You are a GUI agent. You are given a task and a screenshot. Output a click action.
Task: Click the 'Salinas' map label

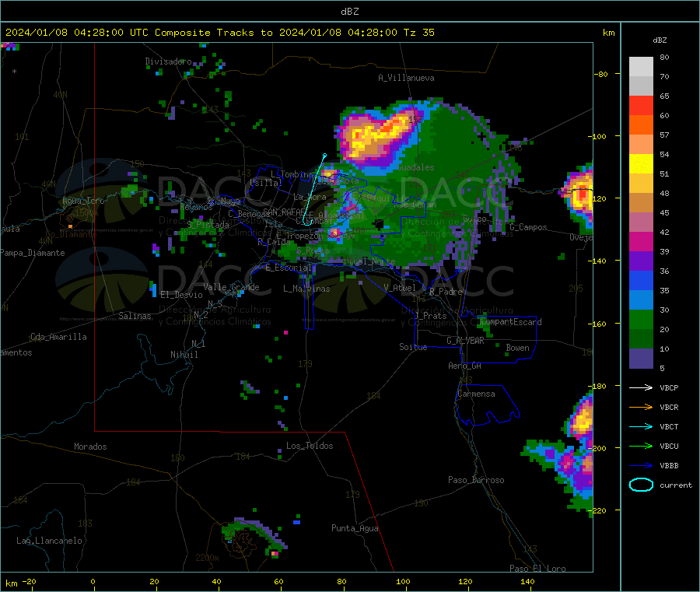click(x=135, y=316)
